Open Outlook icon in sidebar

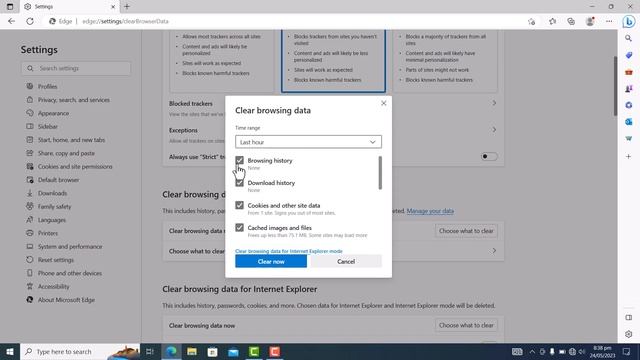(629, 122)
